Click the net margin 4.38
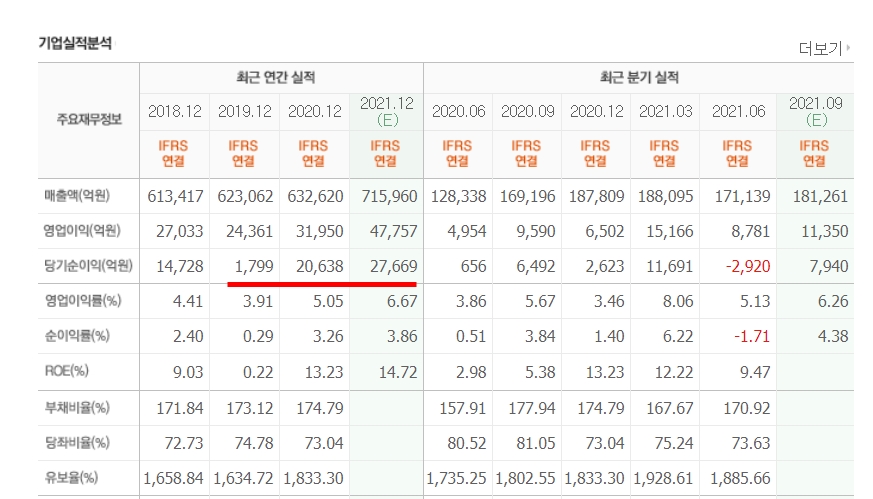The image size is (873, 499). (833, 337)
